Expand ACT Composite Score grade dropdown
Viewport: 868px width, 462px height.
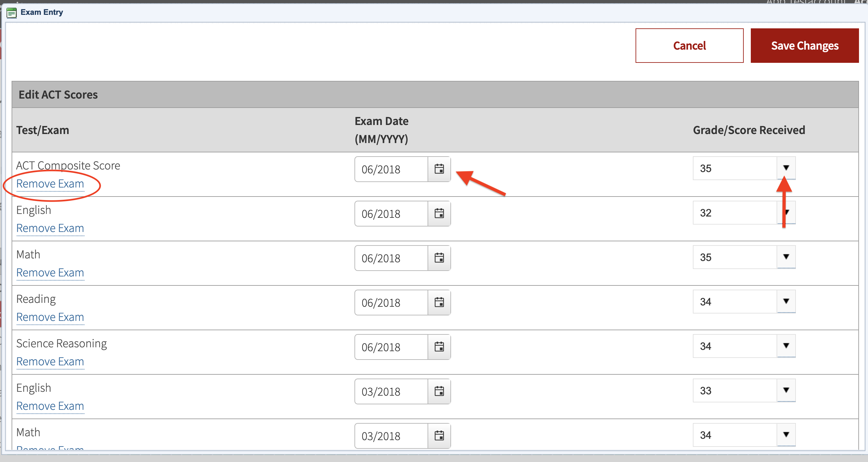pyautogui.click(x=786, y=168)
